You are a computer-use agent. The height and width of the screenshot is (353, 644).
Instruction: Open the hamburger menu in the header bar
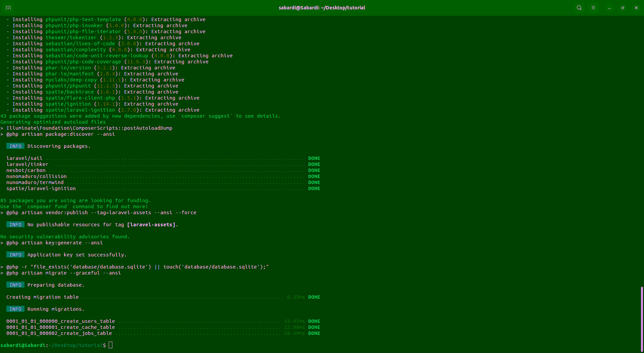(x=593, y=7)
